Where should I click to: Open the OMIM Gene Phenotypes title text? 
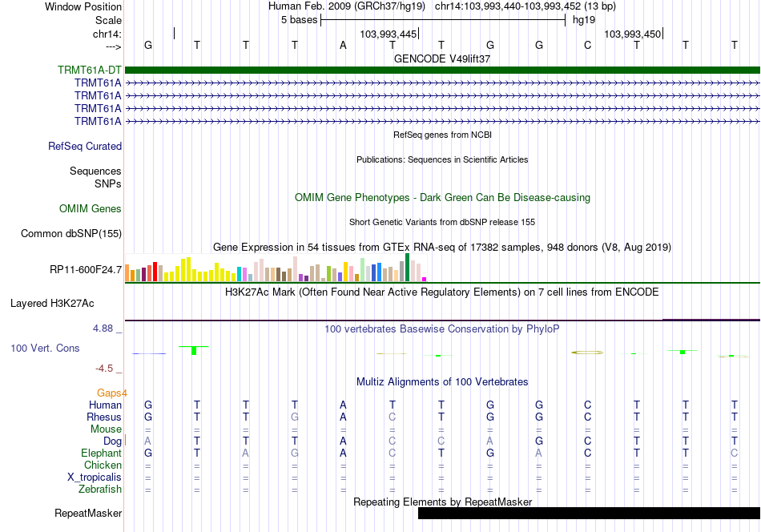coord(442,198)
